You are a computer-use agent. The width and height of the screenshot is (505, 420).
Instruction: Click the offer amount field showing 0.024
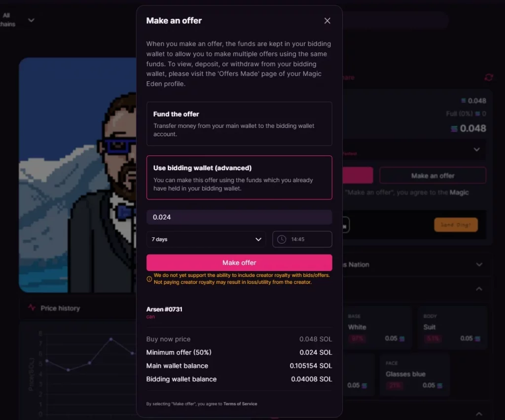tap(239, 217)
